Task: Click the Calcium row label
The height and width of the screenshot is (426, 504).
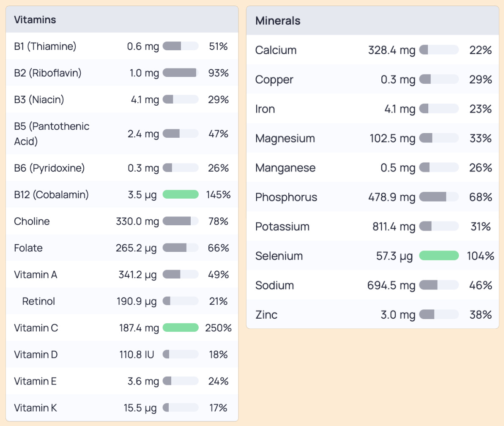Action: 276,50
